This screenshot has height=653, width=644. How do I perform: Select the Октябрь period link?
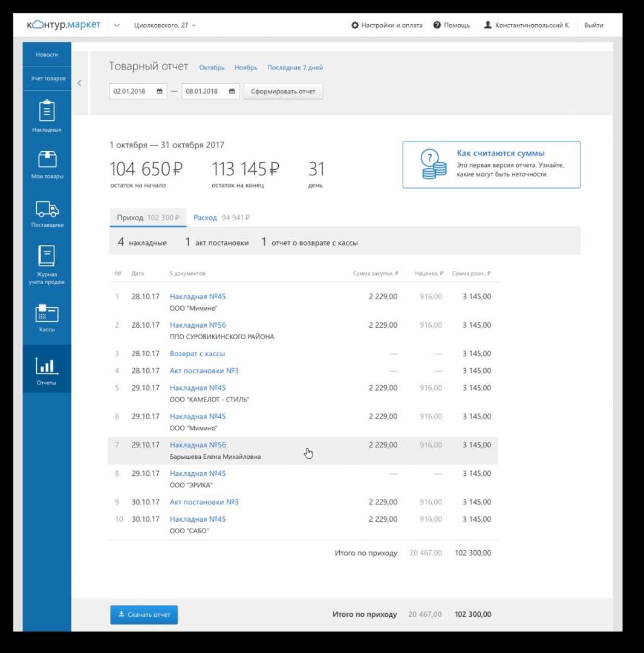click(212, 68)
